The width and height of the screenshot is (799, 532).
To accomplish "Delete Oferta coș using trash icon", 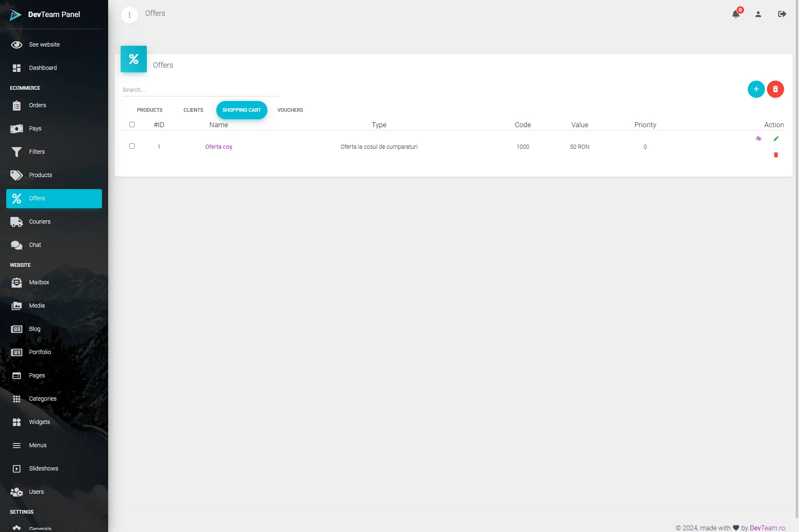I will click(x=776, y=155).
